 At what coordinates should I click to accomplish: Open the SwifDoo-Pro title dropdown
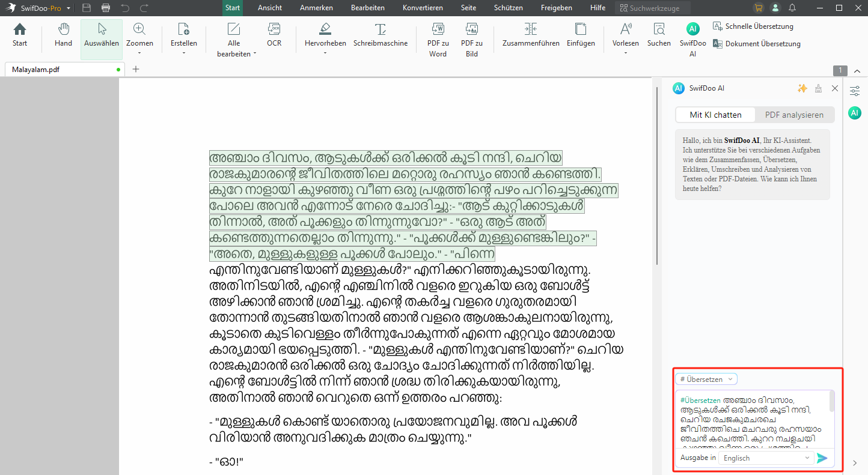tap(68, 8)
